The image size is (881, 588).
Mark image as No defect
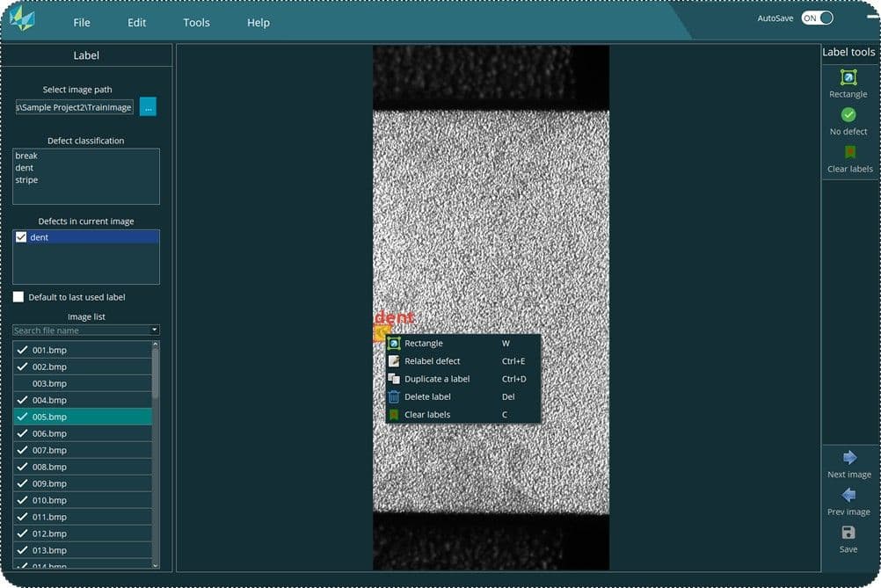(x=848, y=115)
